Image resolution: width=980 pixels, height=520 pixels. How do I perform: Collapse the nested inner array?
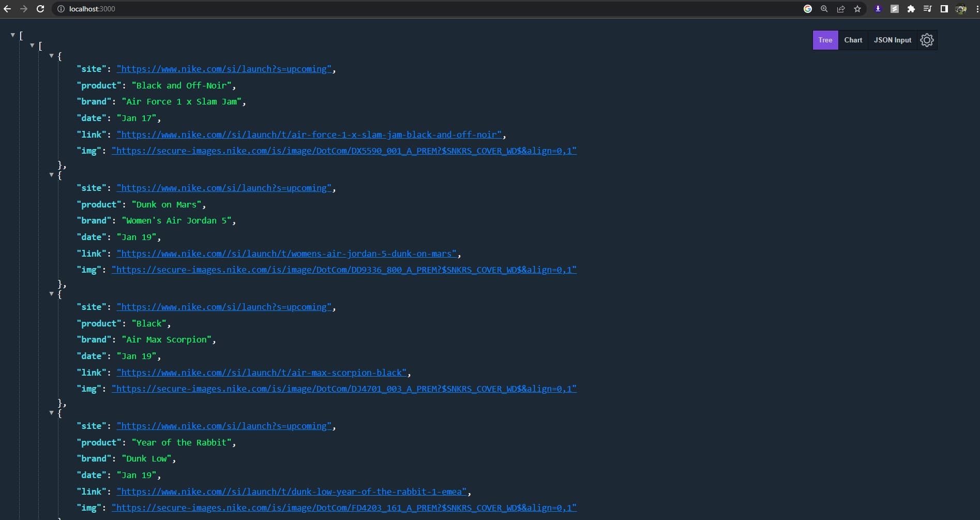click(32, 46)
